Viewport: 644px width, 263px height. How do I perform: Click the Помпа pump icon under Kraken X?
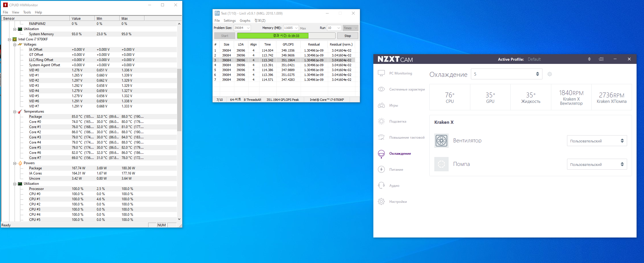(441, 164)
